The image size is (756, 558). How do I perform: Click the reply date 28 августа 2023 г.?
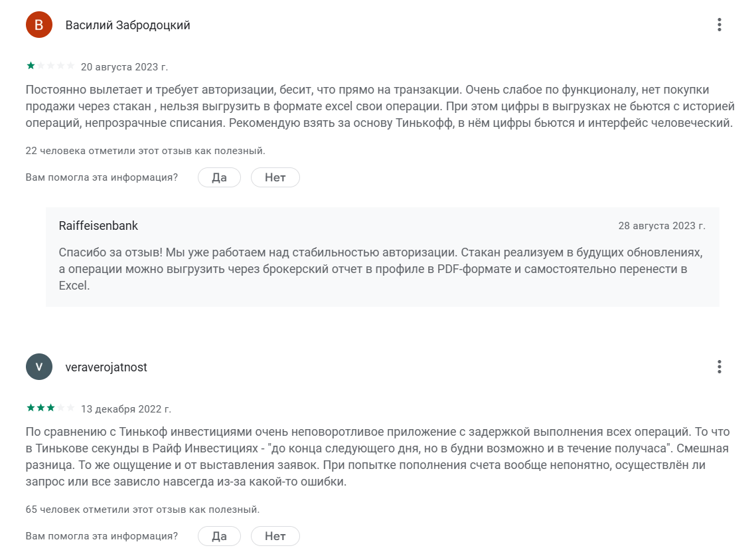point(662,226)
